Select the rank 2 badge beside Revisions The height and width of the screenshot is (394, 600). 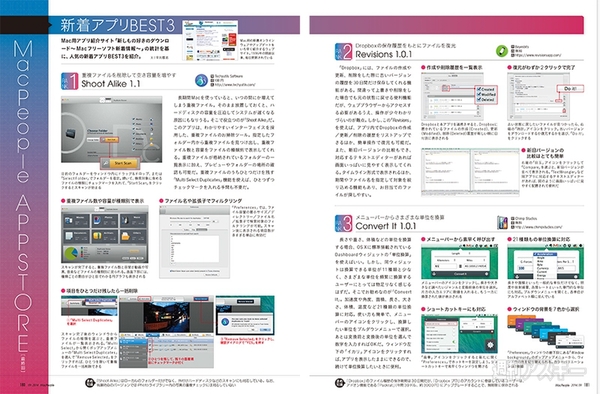pos(343,51)
